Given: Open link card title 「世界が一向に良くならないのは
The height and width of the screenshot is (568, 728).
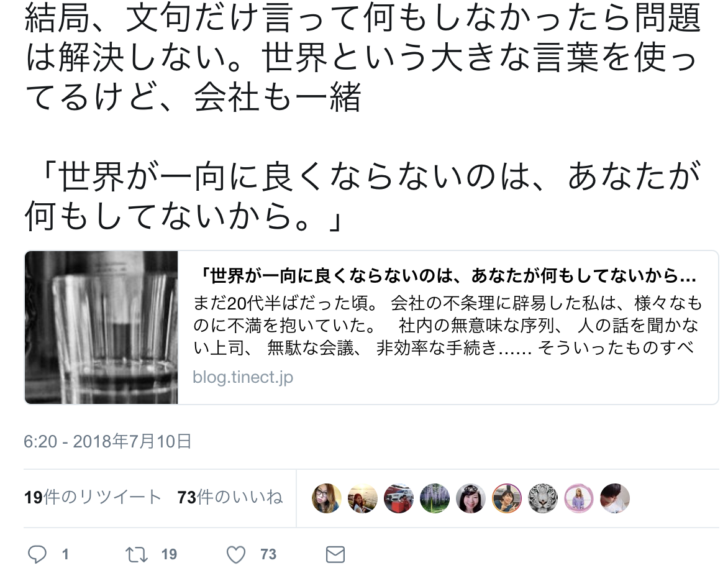Looking at the screenshot, I should (448, 277).
